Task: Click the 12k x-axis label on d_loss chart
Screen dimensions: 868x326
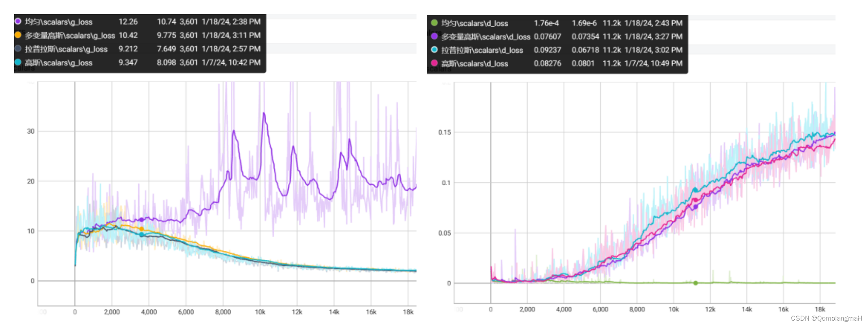Action: (710, 309)
